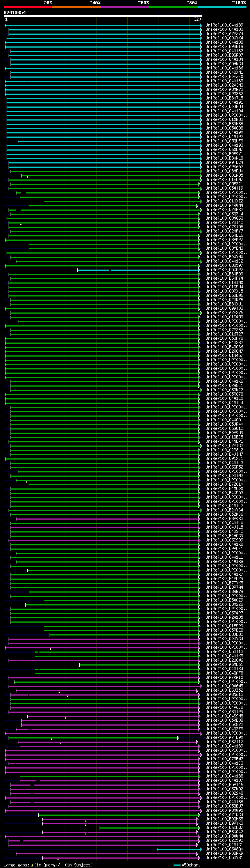Select hit label UniRef100_Q9M367
The width and height of the screenshot is (250, 868).
click(x=224, y=94)
